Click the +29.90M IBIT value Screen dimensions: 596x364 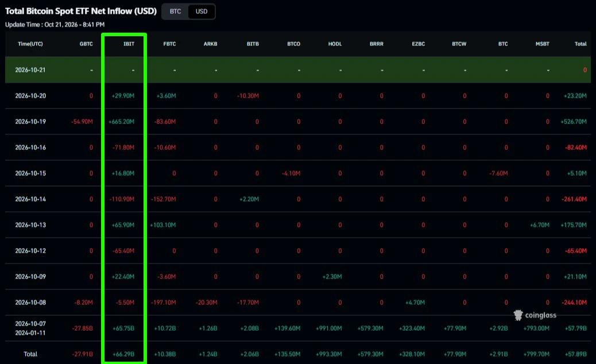coord(123,96)
